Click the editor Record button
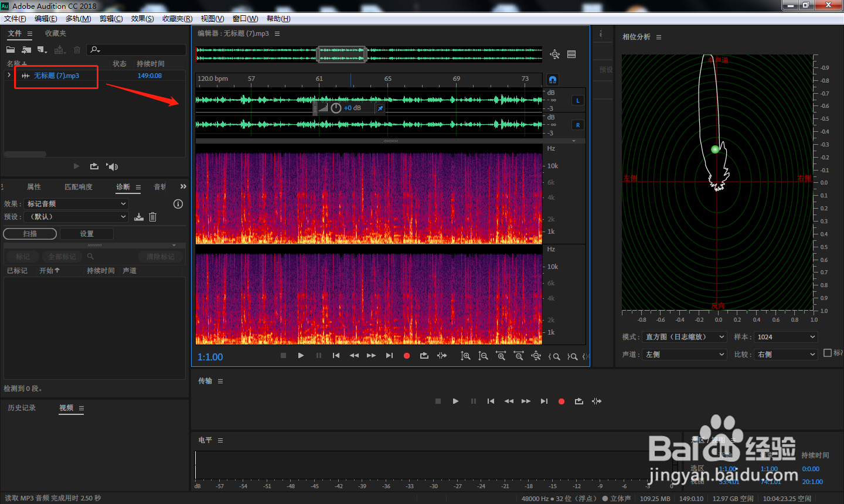Image resolution: width=844 pixels, height=504 pixels. (407, 356)
